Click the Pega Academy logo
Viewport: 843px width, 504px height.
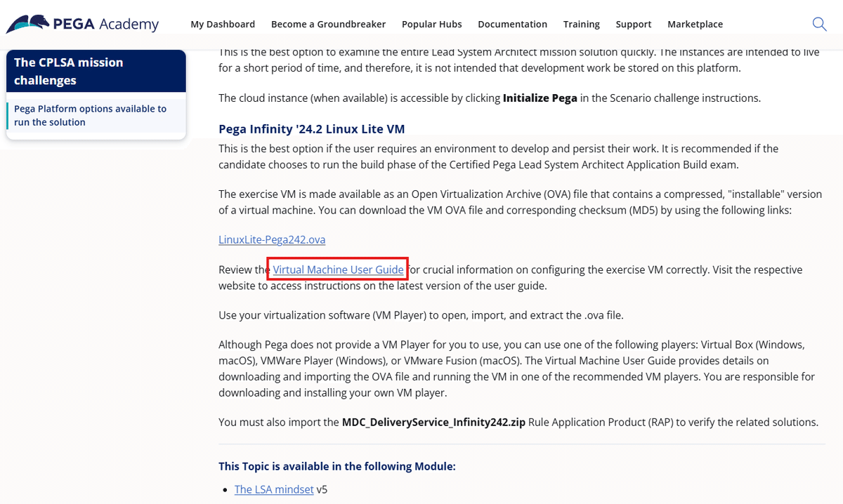coord(82,23)
